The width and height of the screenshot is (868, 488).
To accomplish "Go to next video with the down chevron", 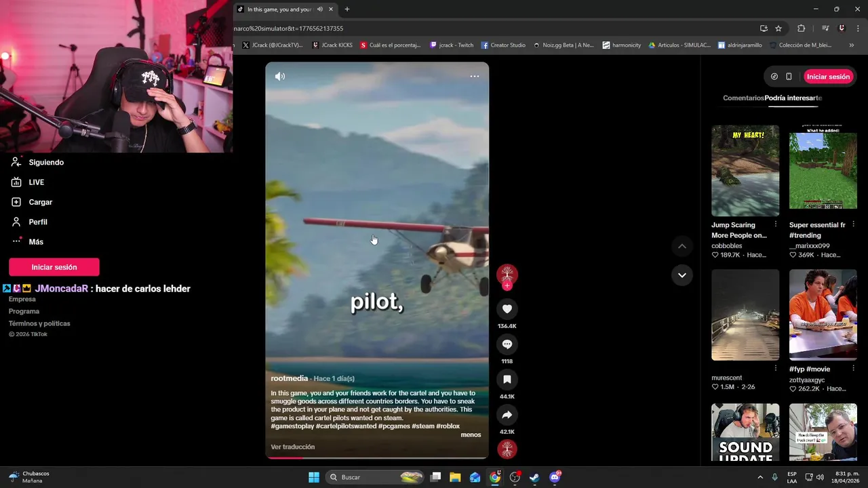I will coord(682,275).
